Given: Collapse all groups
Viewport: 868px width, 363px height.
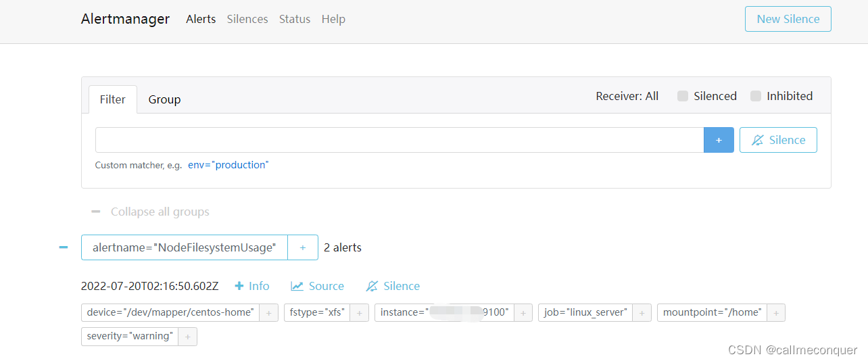Looking at the screenshot, I should tap(150, 212).
